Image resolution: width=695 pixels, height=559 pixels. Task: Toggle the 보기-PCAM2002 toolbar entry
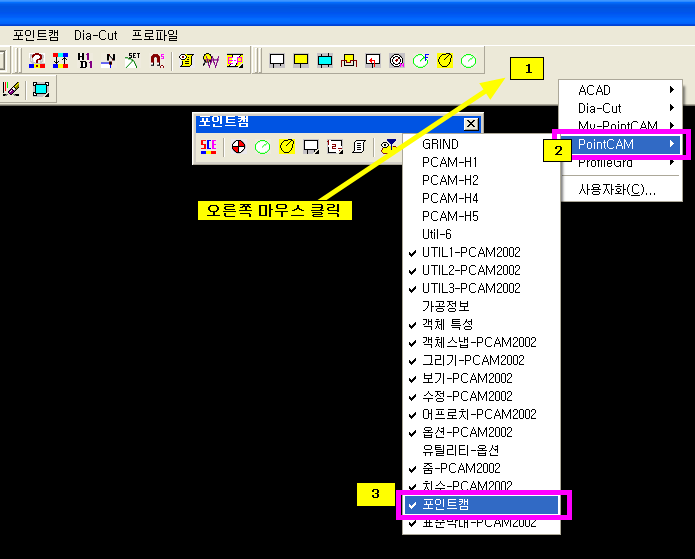[x=481, y=378]
